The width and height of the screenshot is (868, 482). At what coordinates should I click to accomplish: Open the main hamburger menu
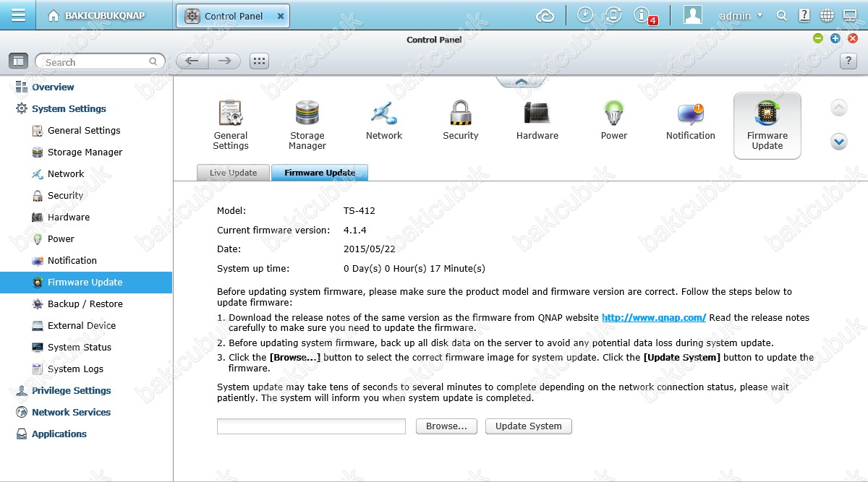[x=19, y=15]
